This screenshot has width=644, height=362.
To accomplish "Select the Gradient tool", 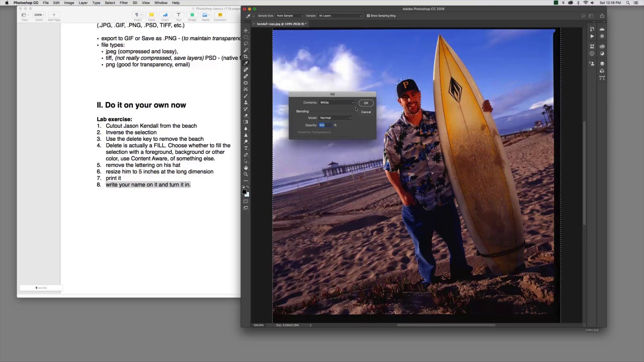I will (246, 122).
